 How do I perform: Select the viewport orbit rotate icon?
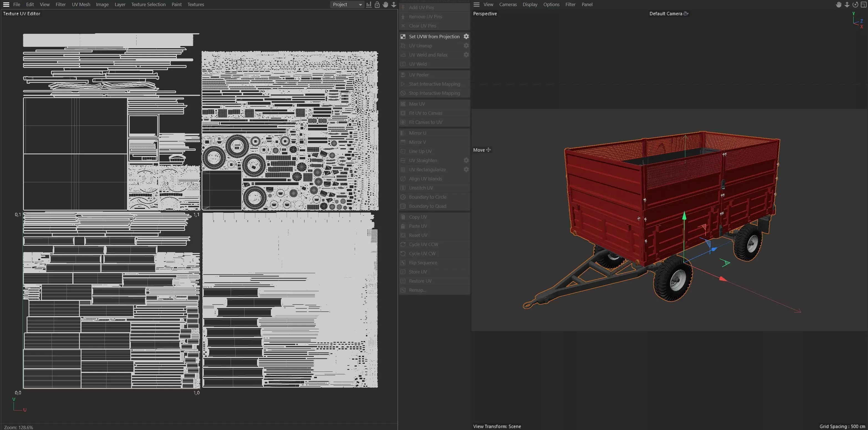tap(855, 4)
